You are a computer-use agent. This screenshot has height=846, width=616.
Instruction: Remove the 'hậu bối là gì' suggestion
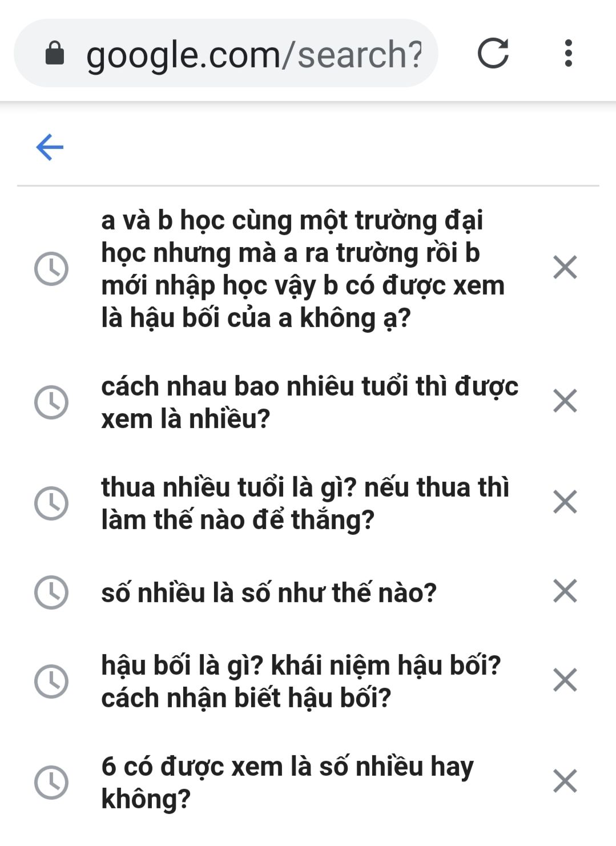pos(565,680)
